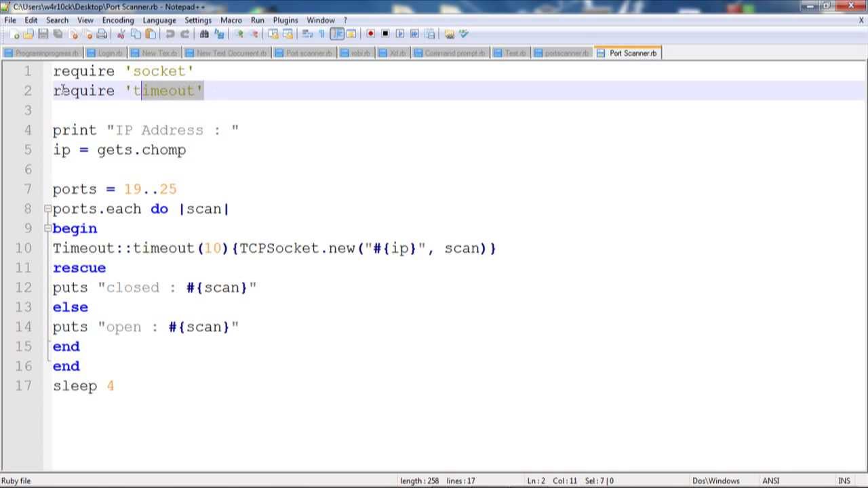Switch to the Test.rb tab
This screenshot has width=868, height=488.
pos(510,53)
